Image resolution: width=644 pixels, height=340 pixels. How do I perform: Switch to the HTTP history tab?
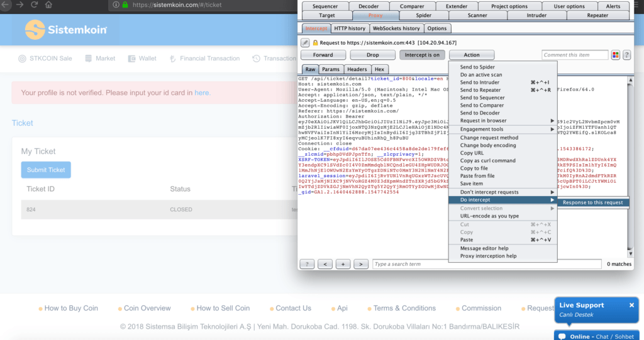point(350,28)
